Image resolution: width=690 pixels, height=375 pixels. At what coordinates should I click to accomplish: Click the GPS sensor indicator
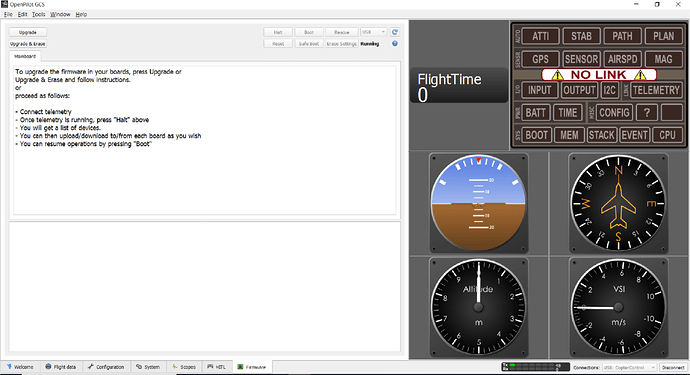540,59
